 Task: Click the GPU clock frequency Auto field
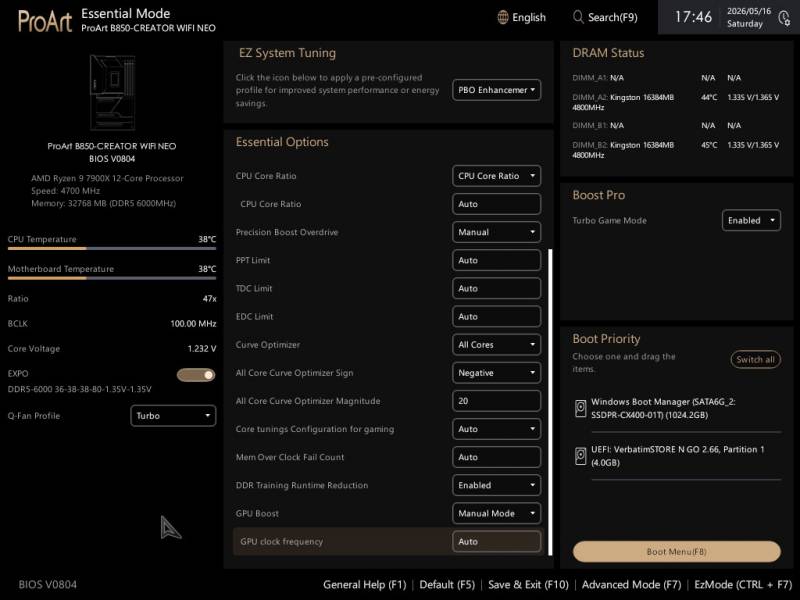click(496, 542)
